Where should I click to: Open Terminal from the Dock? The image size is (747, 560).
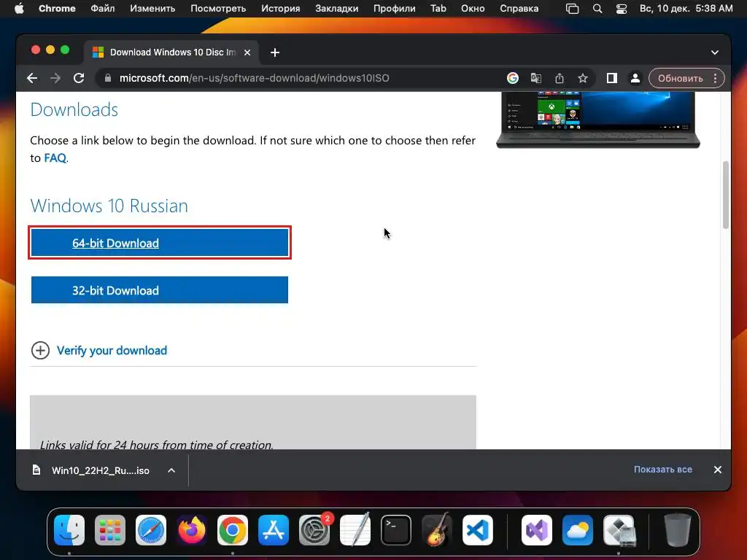click(396, 530)
